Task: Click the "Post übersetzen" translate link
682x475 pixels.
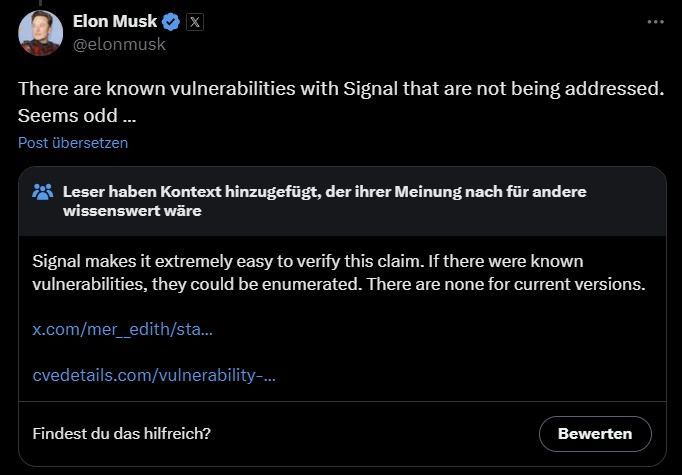Action: coord(73,142)
